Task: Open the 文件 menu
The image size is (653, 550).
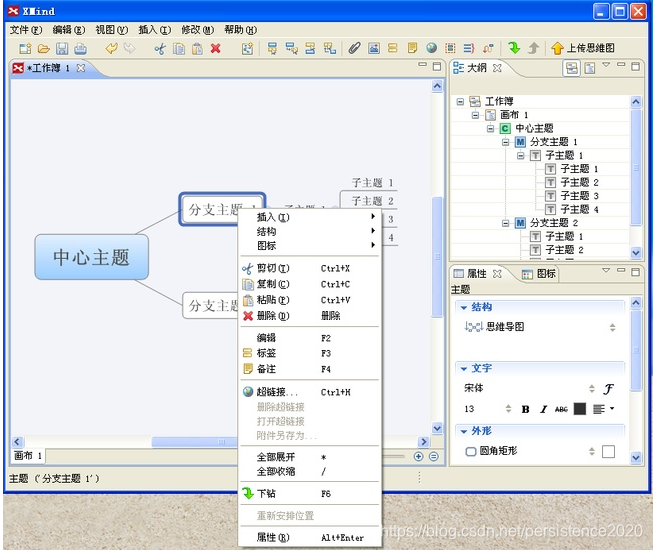Action: pos(26,30)
